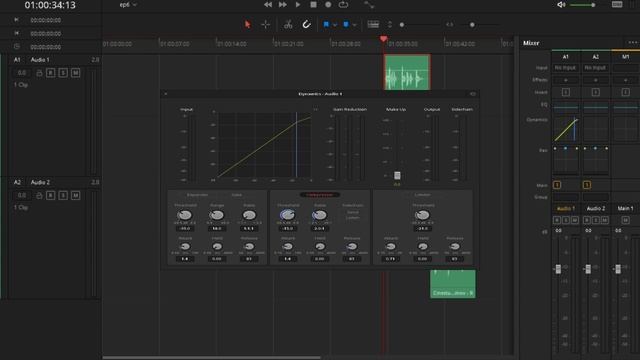
Task: Open the automation curve tool
Action: click(369, 4)
